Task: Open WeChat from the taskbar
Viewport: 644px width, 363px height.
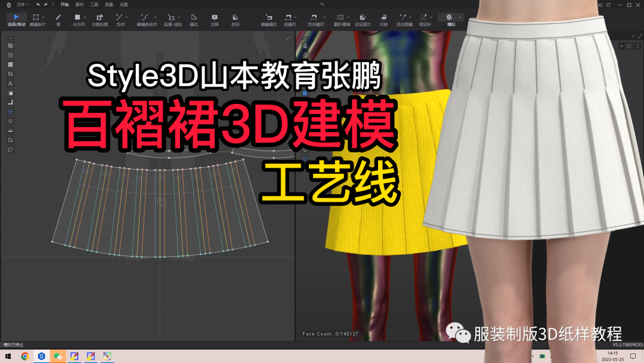Action: [x=58, y=356]
